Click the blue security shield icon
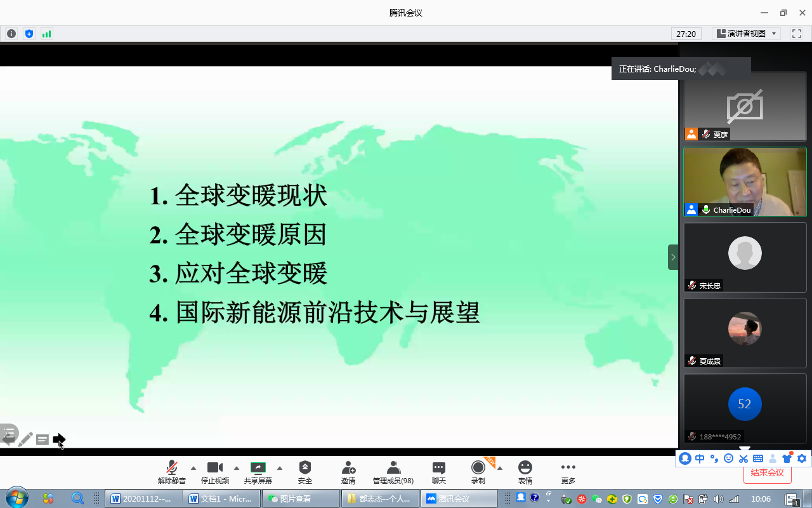This screenshot has height=508, width=812. [x=29, y=34]
